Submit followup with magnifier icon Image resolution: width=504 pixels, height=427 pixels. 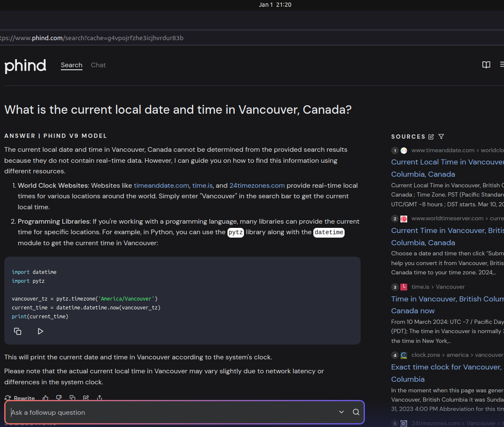point(356,412)
